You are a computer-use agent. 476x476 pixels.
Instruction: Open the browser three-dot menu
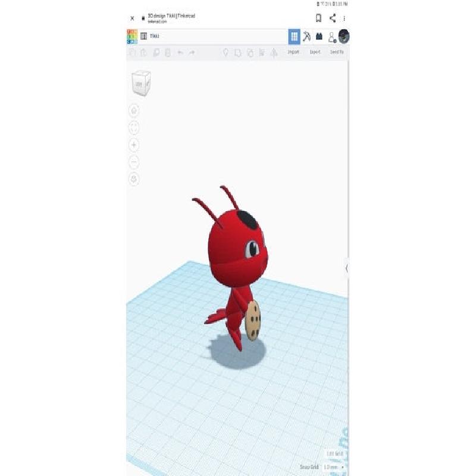(x=345, y=18)
